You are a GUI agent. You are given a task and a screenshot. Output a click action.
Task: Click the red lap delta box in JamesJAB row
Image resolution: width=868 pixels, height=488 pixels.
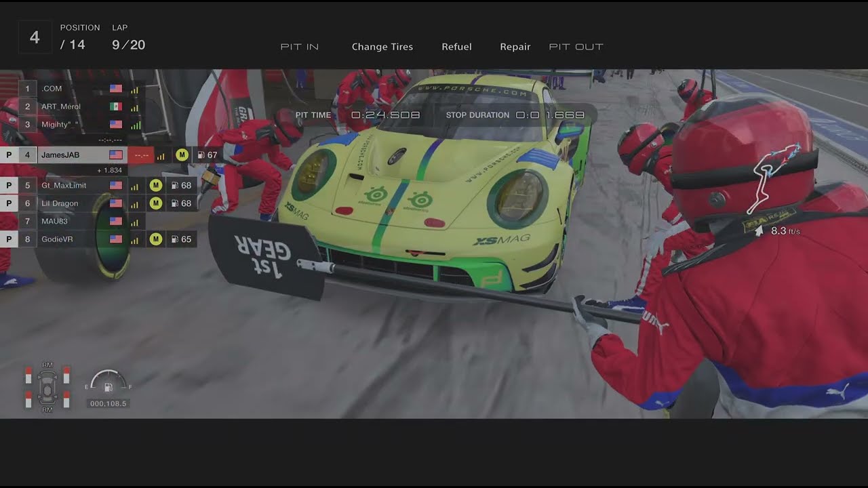click(141, 155)
